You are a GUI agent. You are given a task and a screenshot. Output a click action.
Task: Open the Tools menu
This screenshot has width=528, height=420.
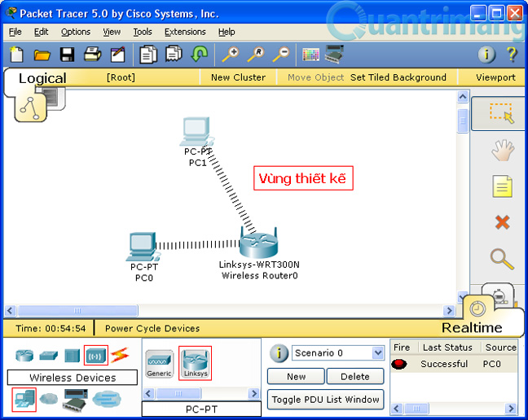pos(143,32)
